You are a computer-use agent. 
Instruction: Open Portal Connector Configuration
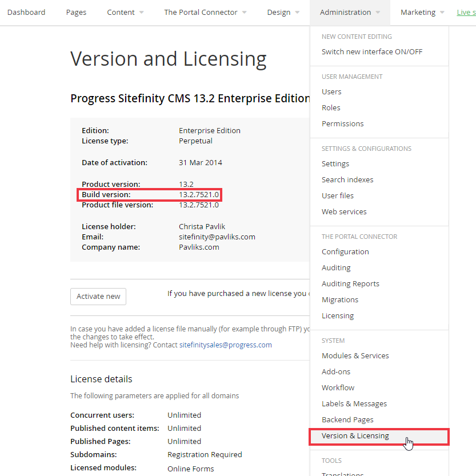click(x=345, y=252)
